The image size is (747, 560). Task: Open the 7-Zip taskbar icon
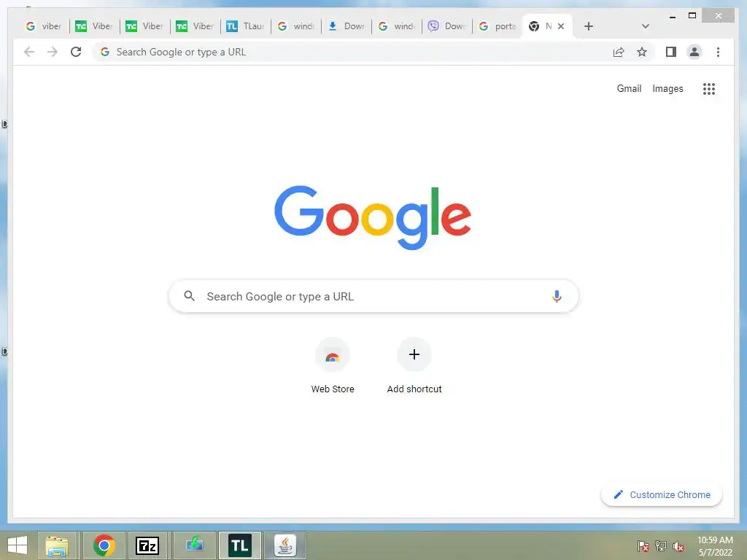pyautogui.click(x=147, y=545)
